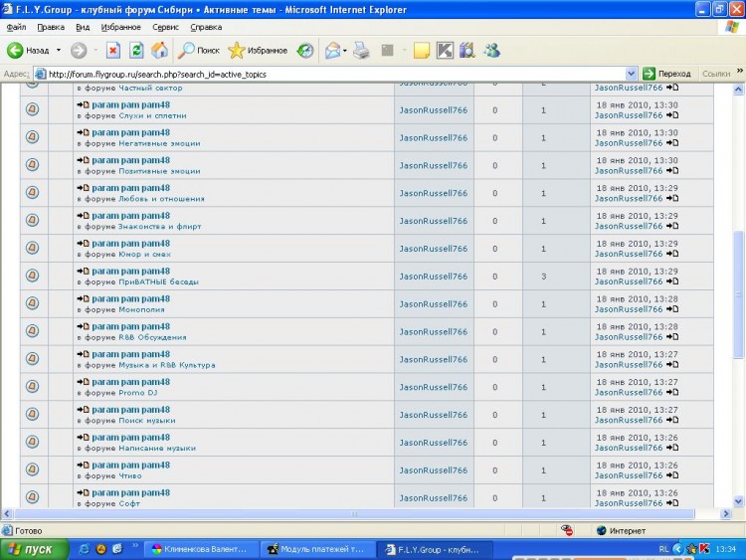Click the Переход go button
The image size is (746, 560).
(667, 74)
